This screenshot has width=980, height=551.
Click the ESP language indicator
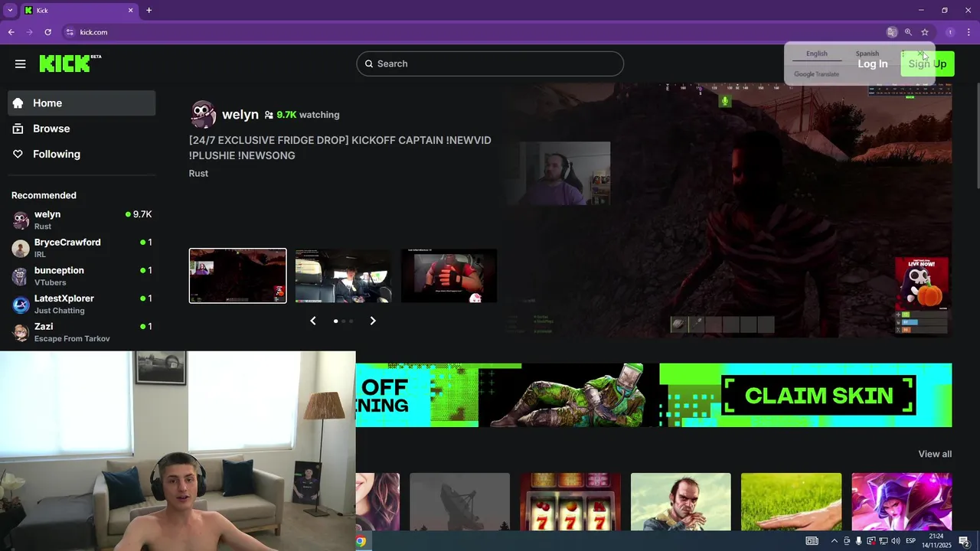[x=910, y=541]
